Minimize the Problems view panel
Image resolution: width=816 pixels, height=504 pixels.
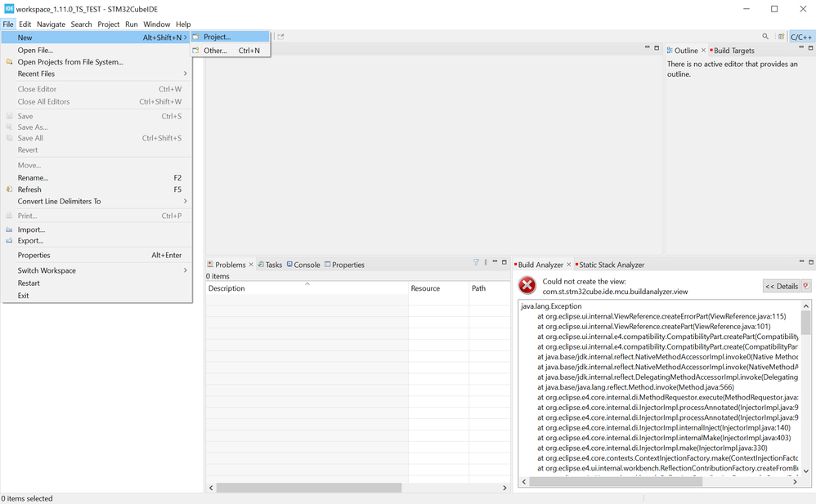point(495,261)
